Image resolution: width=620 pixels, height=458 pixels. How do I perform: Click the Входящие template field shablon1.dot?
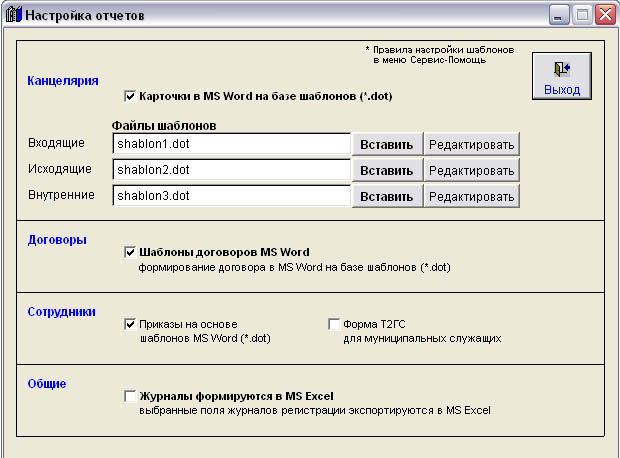pos(231,144)
